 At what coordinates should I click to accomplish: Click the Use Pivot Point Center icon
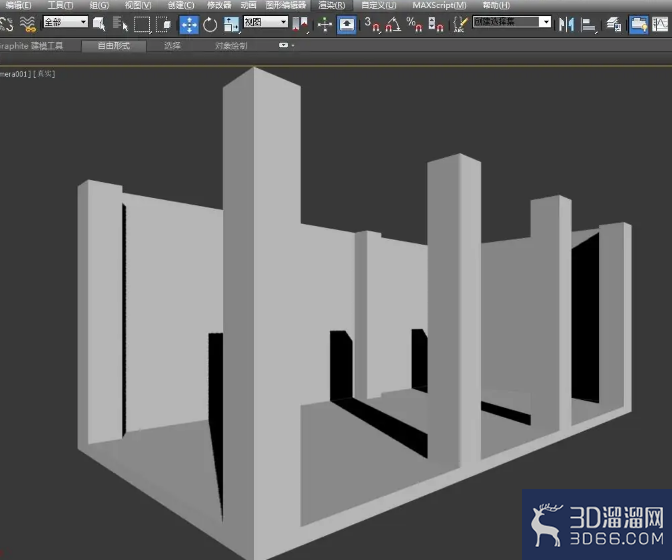point(300,24)
